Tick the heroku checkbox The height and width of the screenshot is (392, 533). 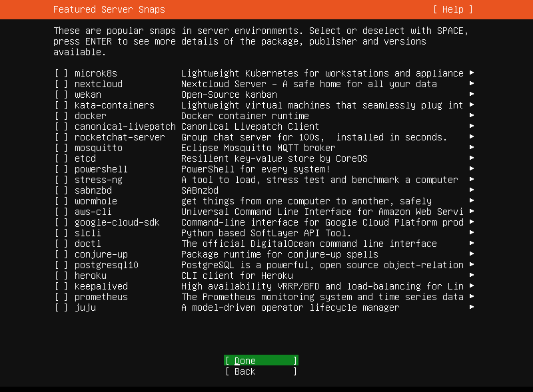point(61,276)
